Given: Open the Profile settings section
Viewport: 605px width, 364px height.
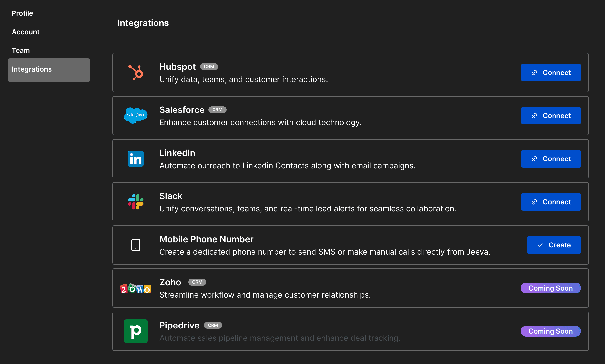Looking at the screenshot, I should tap(22, 13).
